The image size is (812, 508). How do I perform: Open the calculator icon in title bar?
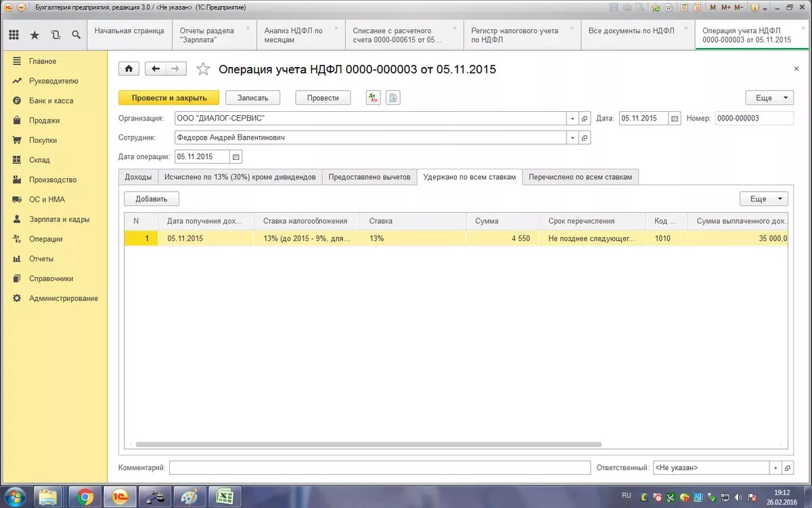tap(683, 7)
